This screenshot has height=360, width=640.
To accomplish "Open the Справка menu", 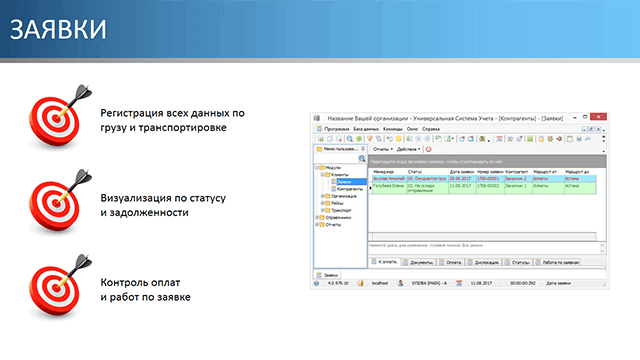I will click(431, 129).
